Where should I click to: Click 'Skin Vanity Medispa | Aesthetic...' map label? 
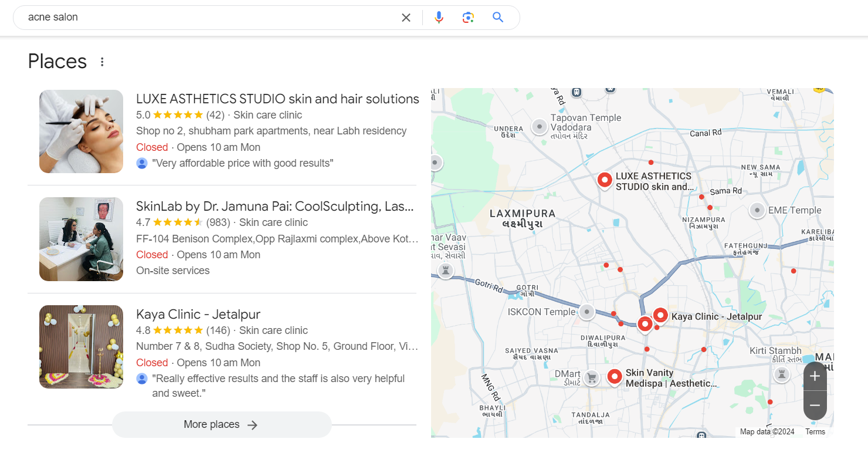671,378
